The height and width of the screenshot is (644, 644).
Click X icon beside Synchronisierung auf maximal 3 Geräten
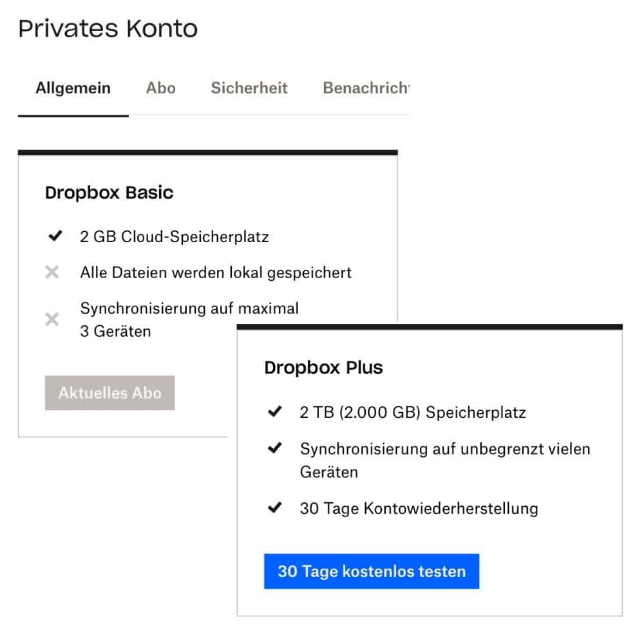52,319
